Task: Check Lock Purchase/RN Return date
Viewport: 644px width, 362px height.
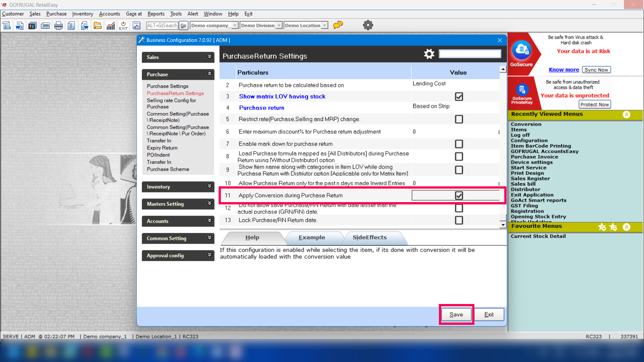Action: (x=459, y=220)
